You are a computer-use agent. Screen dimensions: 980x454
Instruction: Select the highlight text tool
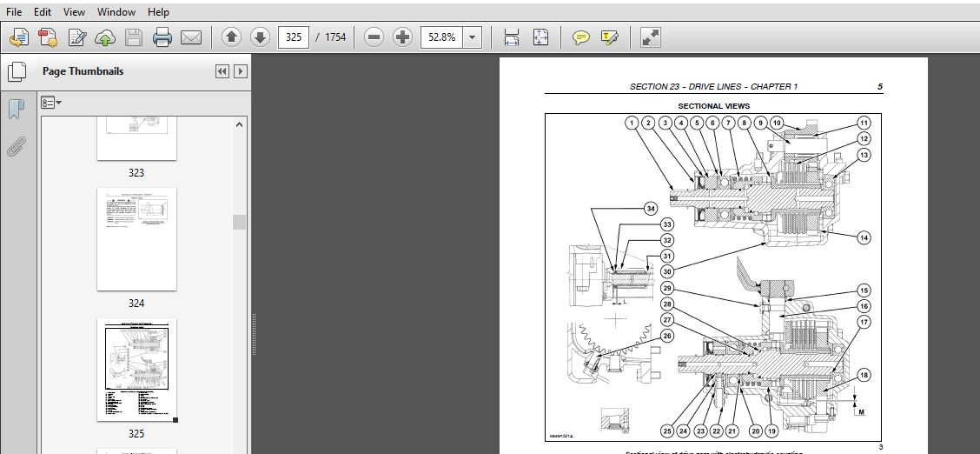tap(609, 37)
